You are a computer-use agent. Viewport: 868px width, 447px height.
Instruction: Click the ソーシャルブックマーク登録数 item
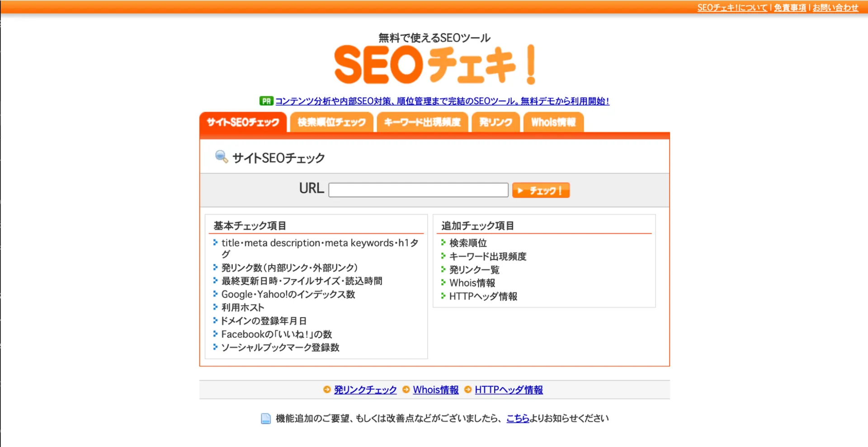280,347
